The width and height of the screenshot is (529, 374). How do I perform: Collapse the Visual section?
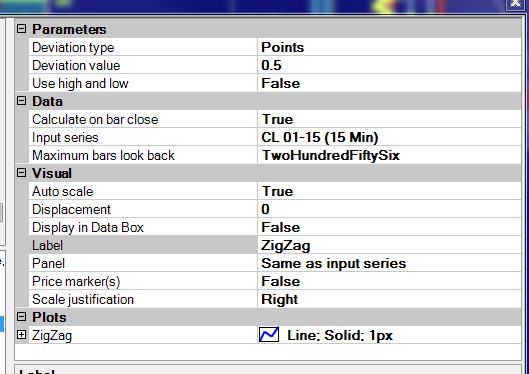click(21, 173)
